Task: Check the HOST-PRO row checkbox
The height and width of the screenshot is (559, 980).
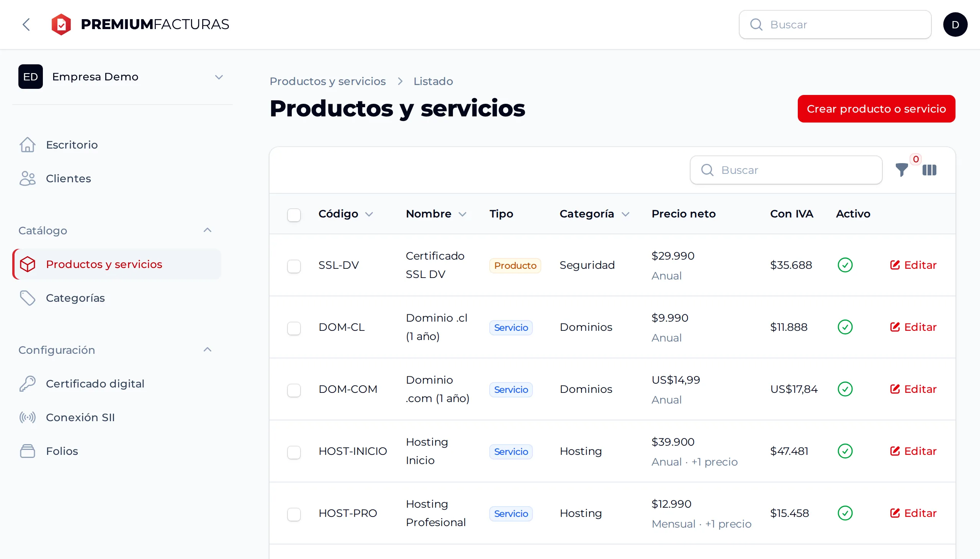Action: click(x=294, y=514)
